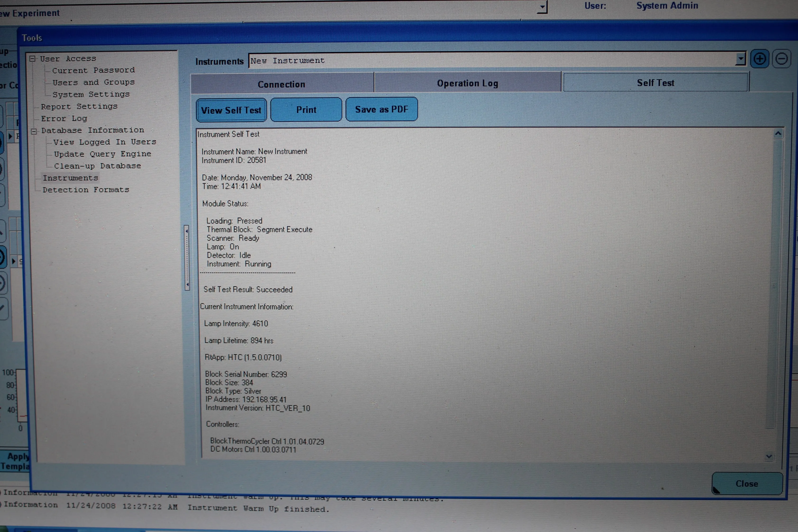Open the Instruments dropdown arrow

tap(740, 59)
